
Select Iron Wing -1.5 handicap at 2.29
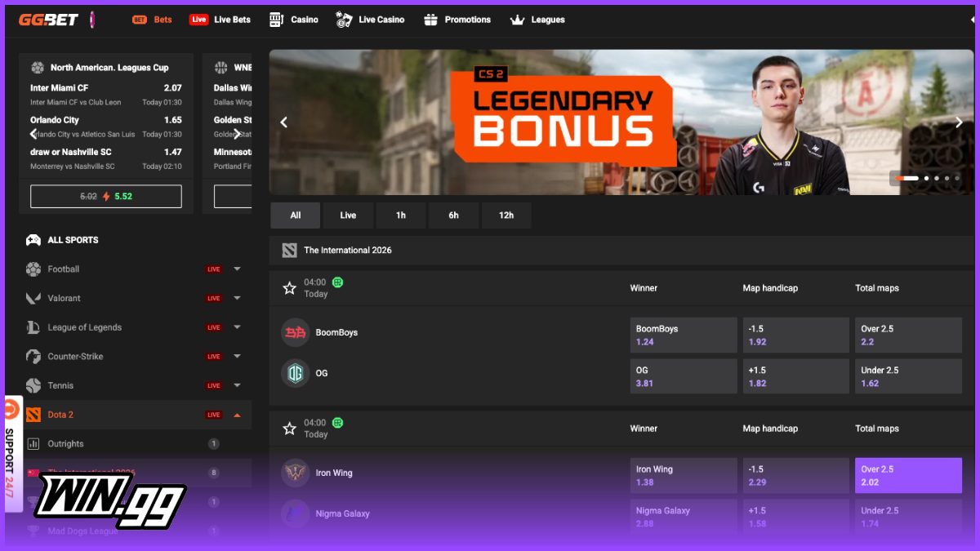pyautogui.click(x=796, y=476)
